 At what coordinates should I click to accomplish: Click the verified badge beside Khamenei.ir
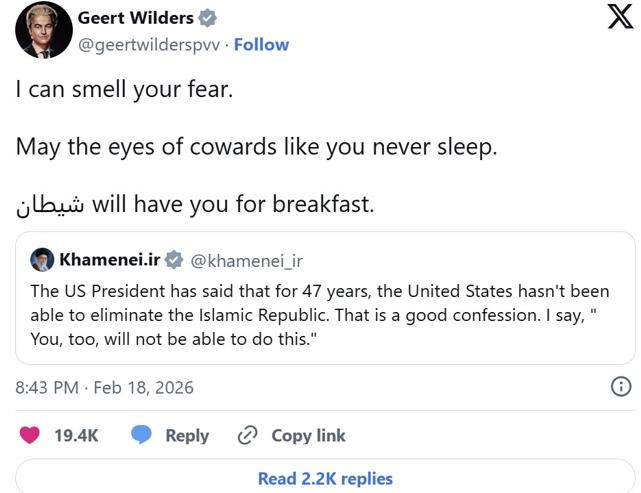(173, 260)
